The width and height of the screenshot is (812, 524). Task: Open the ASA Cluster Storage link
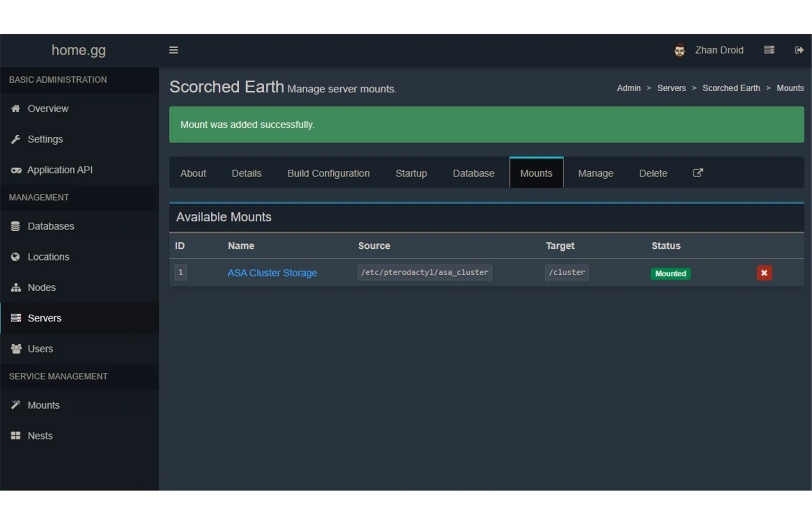[x=272, y=273]
